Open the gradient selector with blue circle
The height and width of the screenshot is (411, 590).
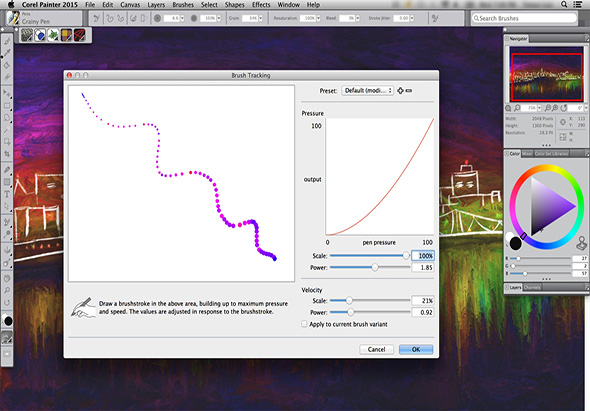[x=40, y=35]
